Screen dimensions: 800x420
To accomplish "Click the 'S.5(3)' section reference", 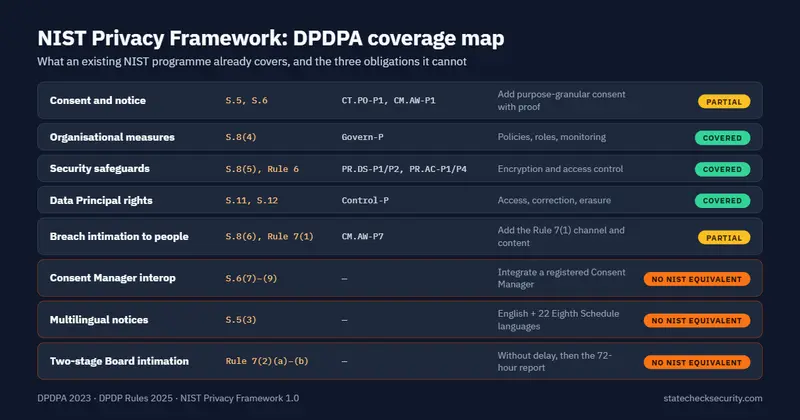I will (x=241, y=320).
